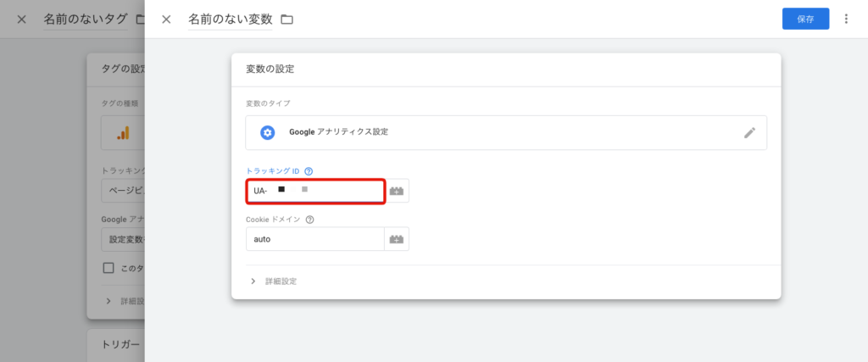This screenshot has height=362, width=868.
Task: Click the Google アナリティクス設定 gear icon
Action: tap(268, 133)
